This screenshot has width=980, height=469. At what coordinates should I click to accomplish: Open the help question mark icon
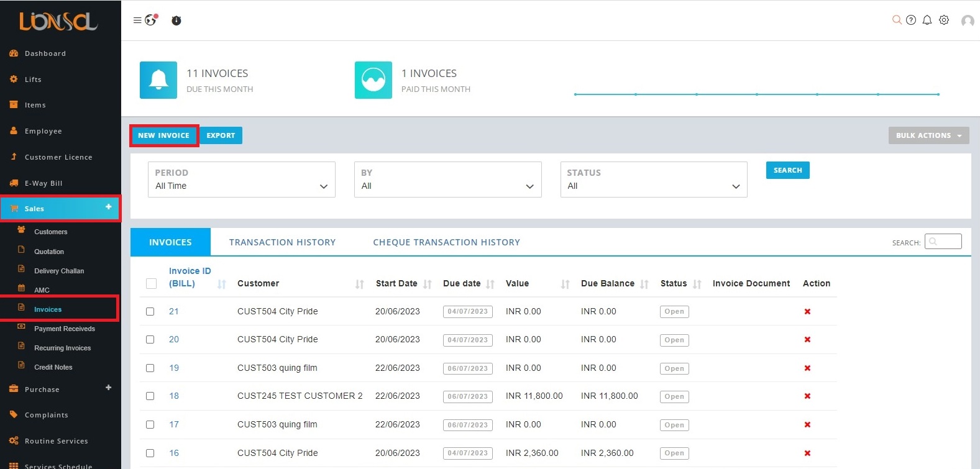(911, 20)
